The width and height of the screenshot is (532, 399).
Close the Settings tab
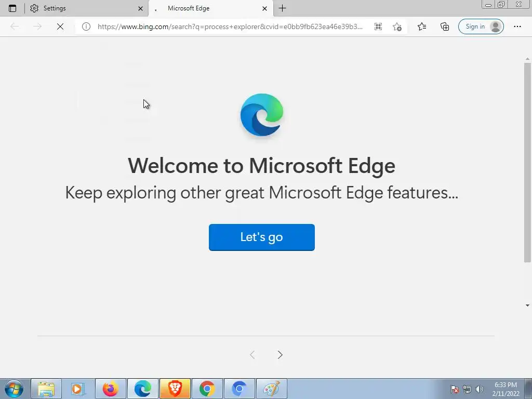(140, 8)
